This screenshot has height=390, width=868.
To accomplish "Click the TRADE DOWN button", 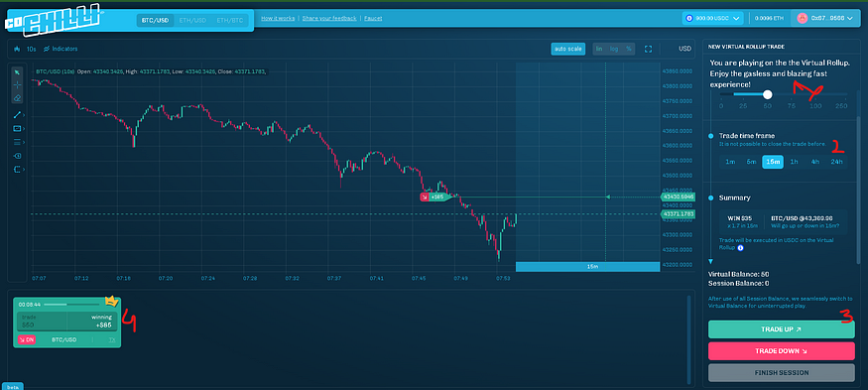I will (x=781, y=350).
